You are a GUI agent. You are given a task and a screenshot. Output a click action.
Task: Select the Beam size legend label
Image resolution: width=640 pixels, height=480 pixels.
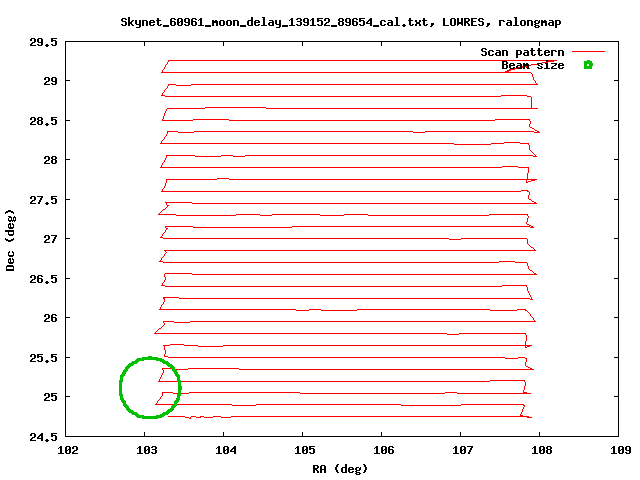tap(532, 65)
